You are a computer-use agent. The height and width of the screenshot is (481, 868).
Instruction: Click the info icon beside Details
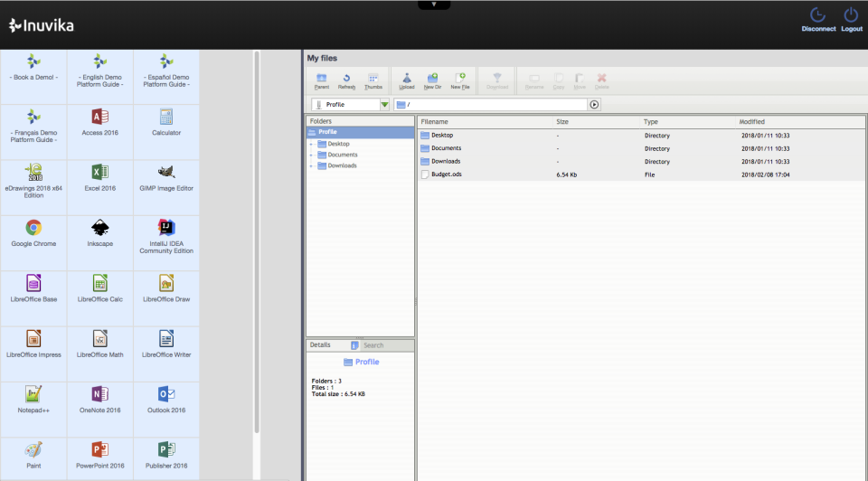click(354, 345)
